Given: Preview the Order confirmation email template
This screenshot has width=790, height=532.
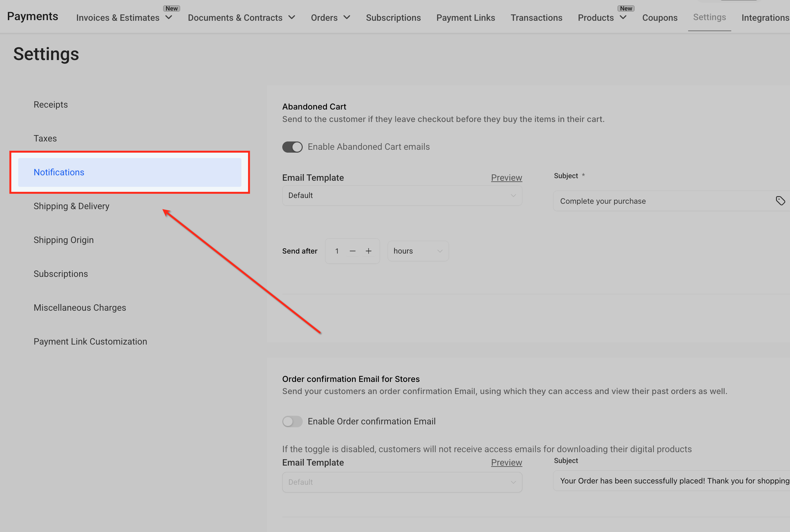Looking at the screenshot, I should click(x=506, y=462).
